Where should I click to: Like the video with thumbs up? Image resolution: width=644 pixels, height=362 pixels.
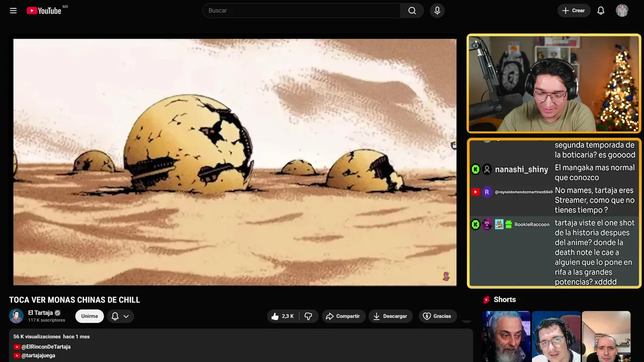[x=283, y=316]
